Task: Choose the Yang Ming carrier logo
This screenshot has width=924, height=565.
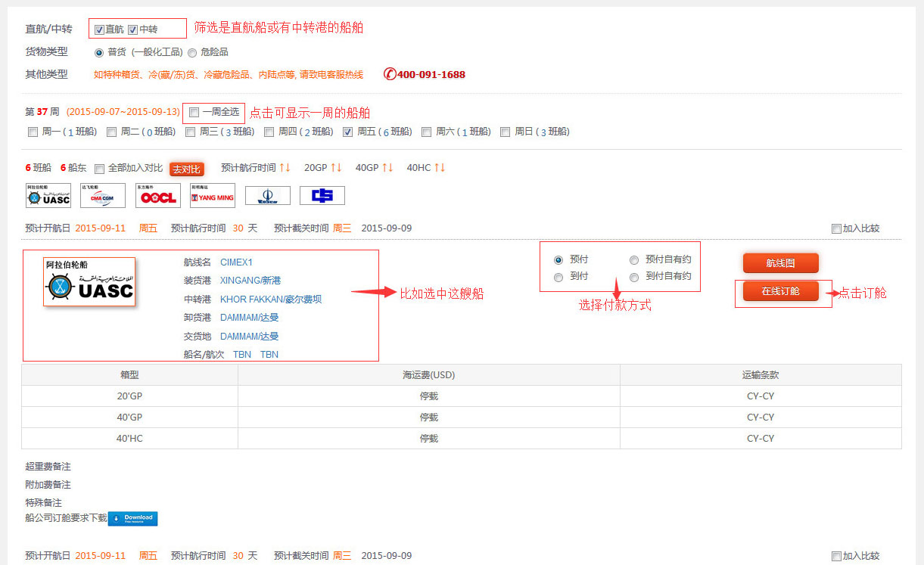Action: pos(213,195)
